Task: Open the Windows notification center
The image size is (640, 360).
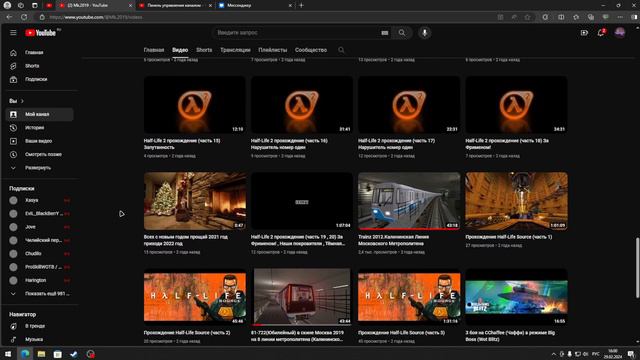Action: tap(631, 354)
